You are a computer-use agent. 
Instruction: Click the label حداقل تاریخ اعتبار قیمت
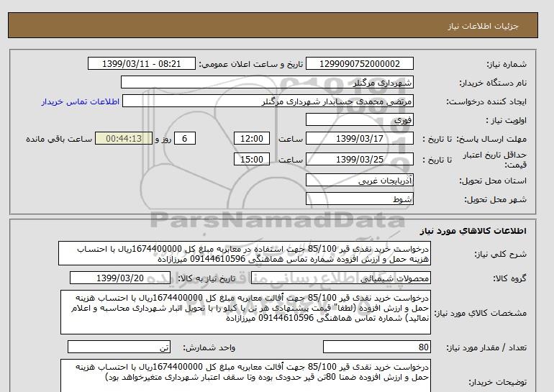(x=495, y=160)
